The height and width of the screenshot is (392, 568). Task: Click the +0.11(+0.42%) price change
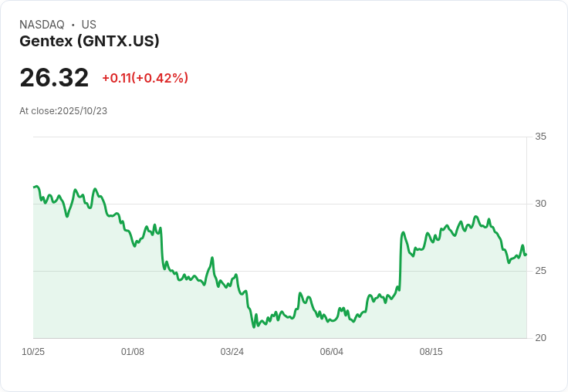145,78
